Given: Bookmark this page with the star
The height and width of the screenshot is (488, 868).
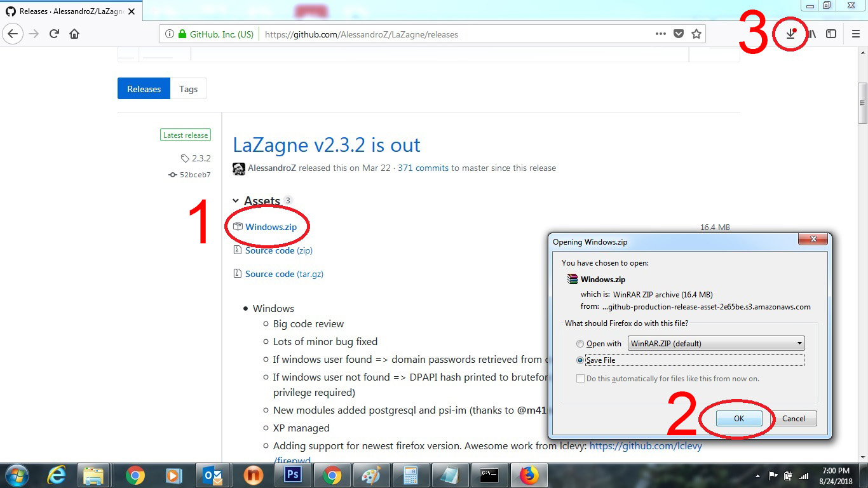Looking at the screenshot, I should (x=696, y=34).
